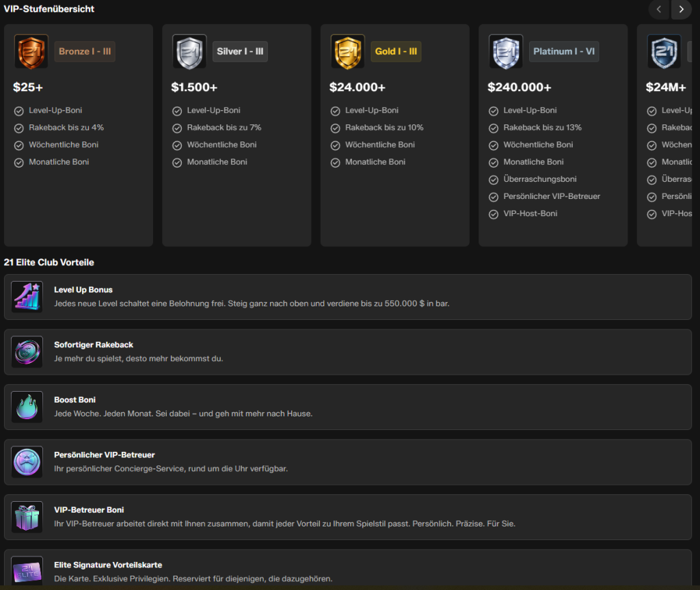Click the Boost Boni flame icon

[27, 406]
